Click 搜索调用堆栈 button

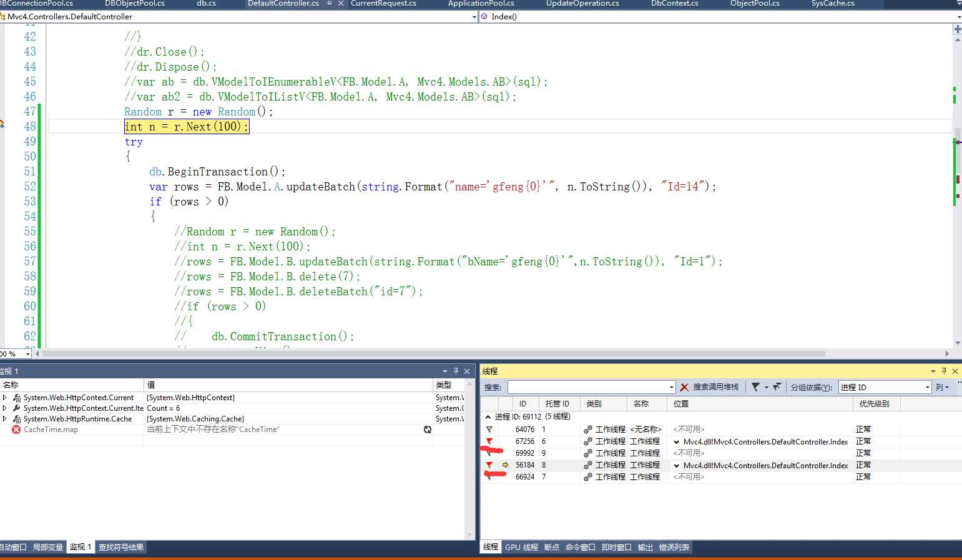(715, 387)
